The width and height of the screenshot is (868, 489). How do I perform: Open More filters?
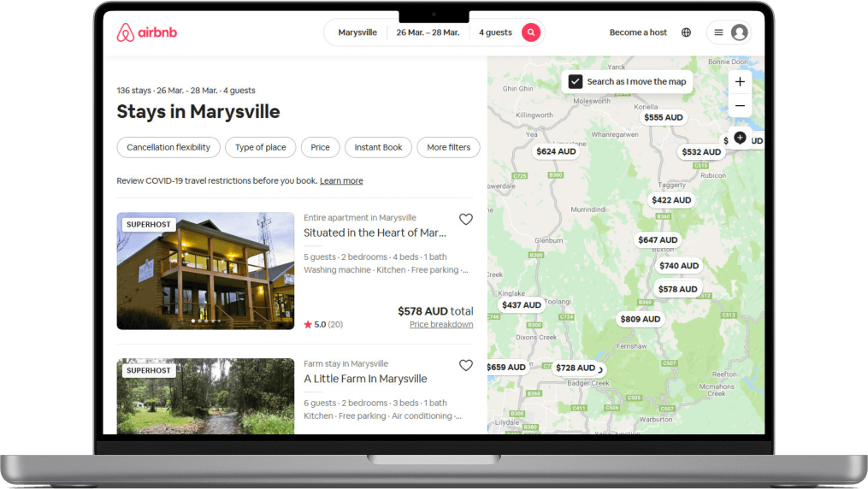click(x=448, y=147)
